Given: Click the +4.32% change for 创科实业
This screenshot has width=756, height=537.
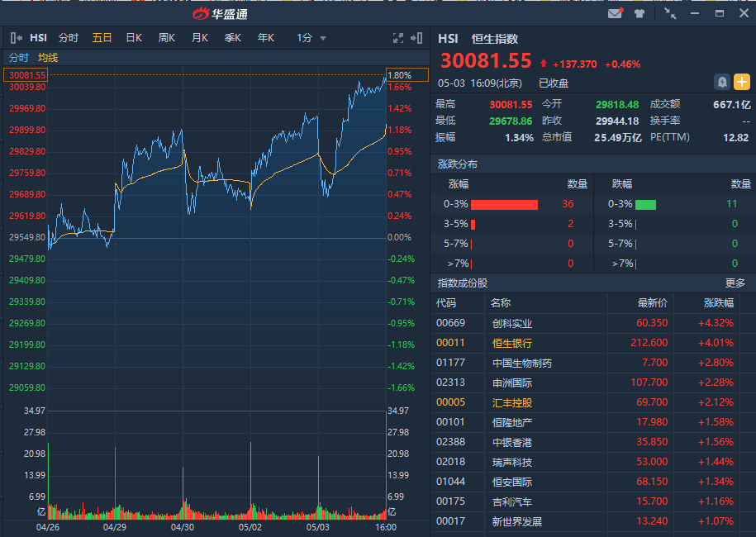Looking at the screenshot, I should (x=716, y=323).
